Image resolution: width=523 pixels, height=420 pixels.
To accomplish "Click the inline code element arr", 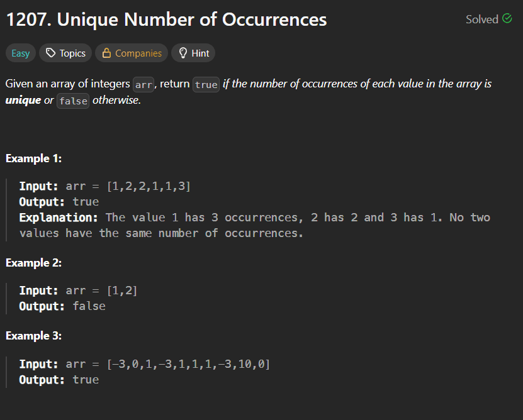I will pyautogui.click(x=143, y=84).
